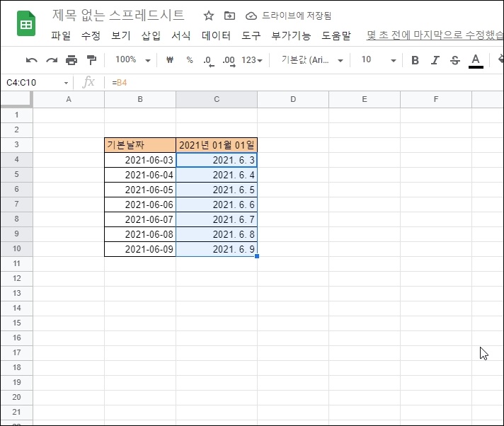This screenshot has height=426, width=504.
Task: Select column F header
Action: (436, 99)
